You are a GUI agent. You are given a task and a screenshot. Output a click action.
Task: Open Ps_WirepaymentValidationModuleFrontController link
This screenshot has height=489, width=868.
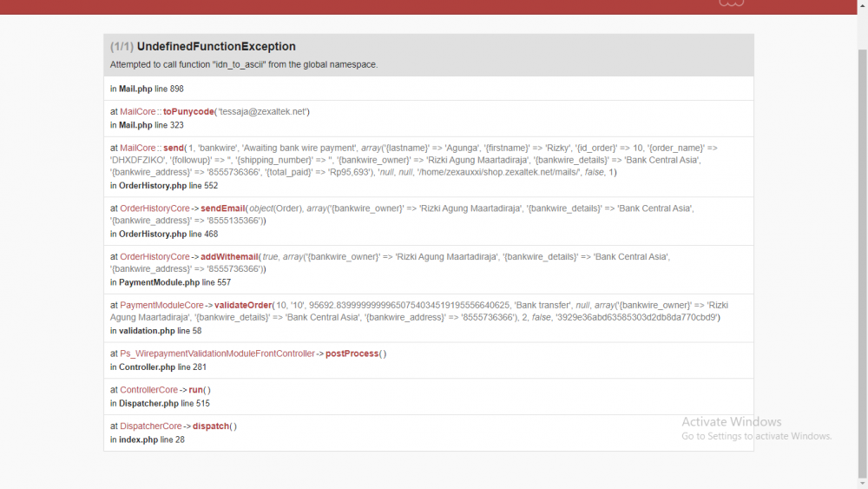[217, 354]
